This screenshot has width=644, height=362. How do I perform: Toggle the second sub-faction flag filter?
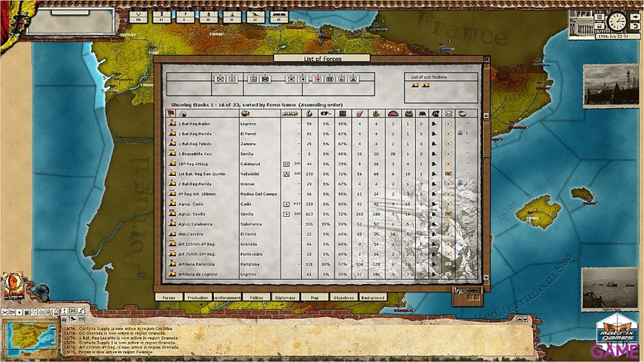(426, 85)
